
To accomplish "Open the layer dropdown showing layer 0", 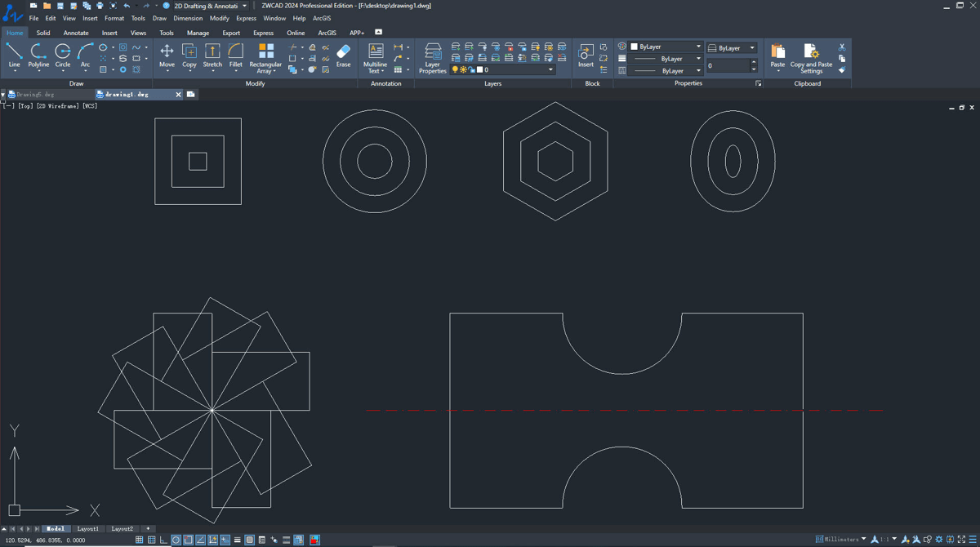I will click(x=503, y=70).
